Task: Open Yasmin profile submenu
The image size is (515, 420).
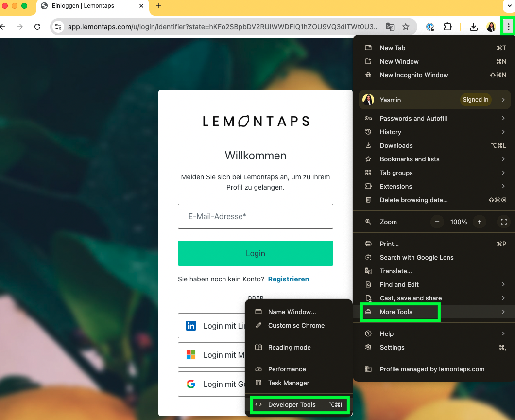Action: (435, 100)
